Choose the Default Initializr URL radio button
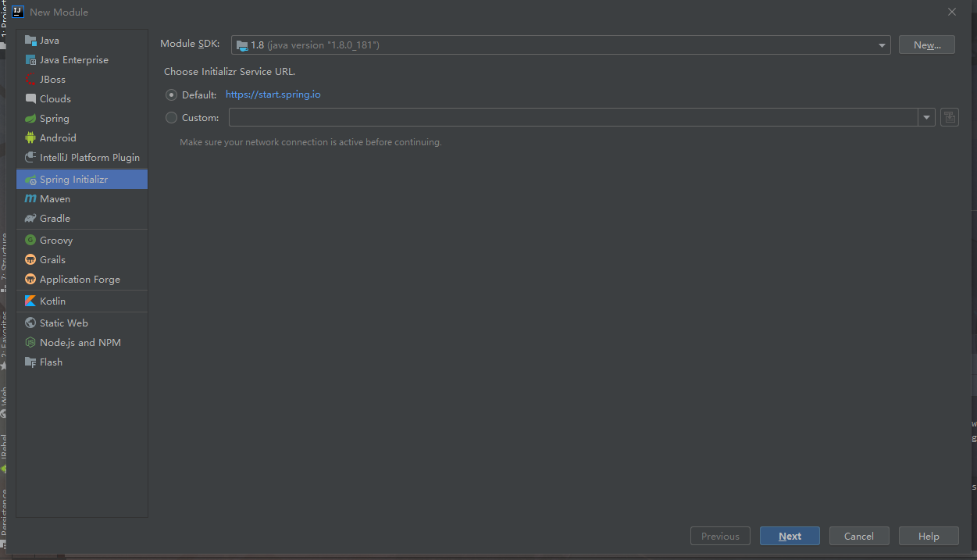Screen dimensions: 977x560 click(172, 95)
